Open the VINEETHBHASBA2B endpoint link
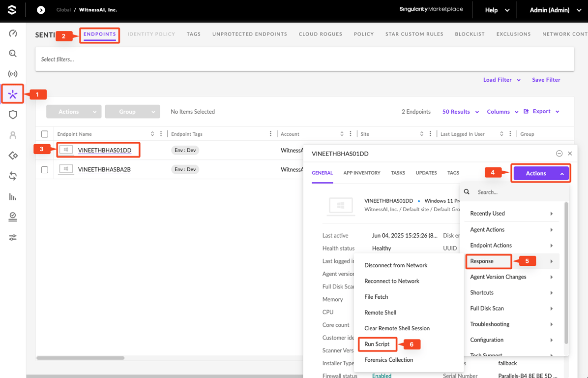The image size is (588, 378). (104, 169)
